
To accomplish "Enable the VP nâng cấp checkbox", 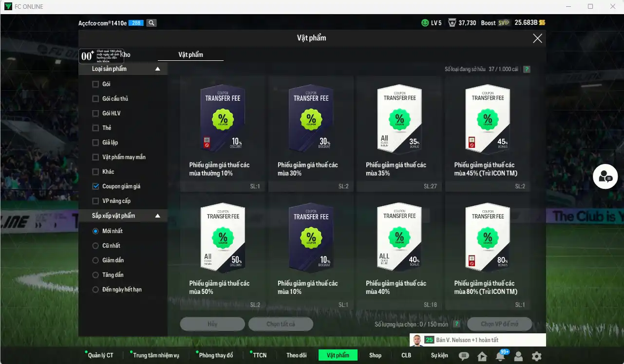I will coord(95,201).
